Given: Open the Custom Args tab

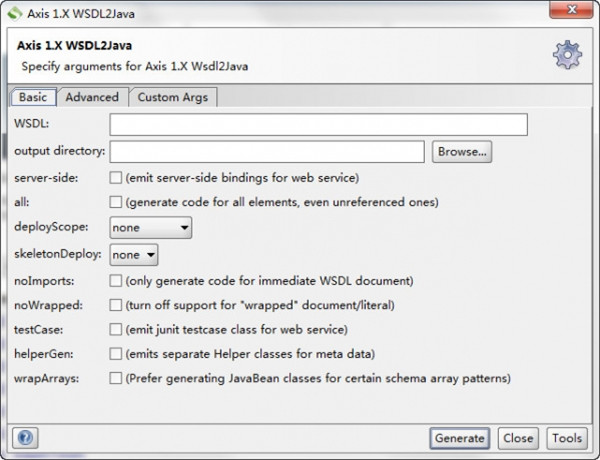Looking at the screenshot, I should coord(173,97).
